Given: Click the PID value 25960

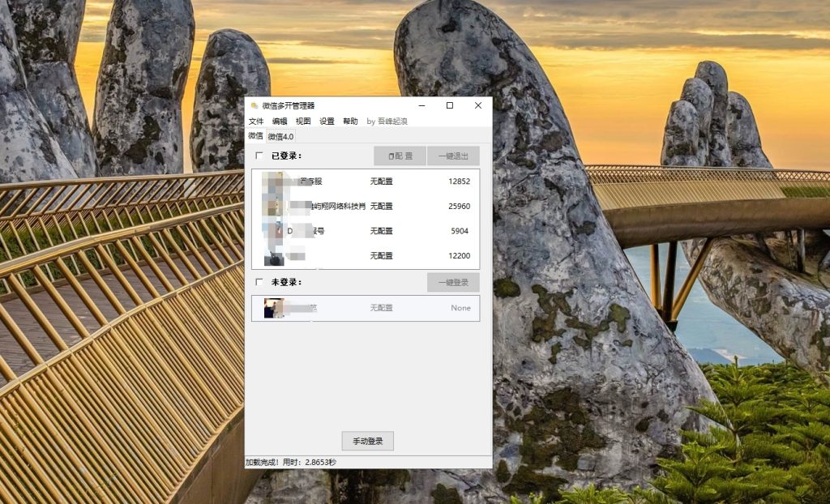Looking at the screenshot, I should point(459,206).
